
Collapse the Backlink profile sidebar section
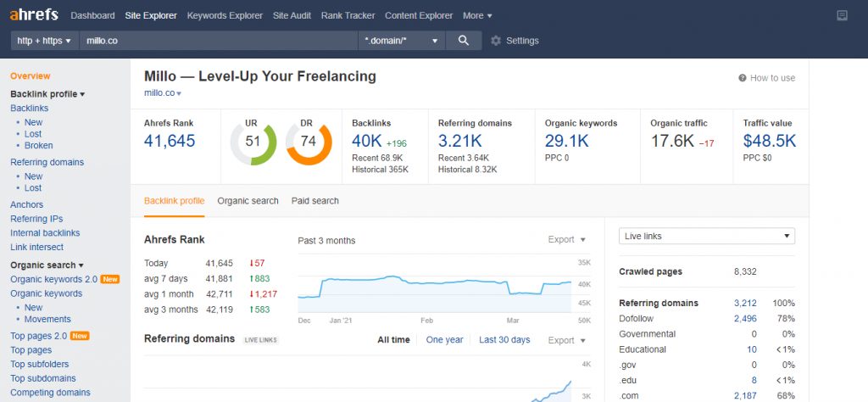47,94
